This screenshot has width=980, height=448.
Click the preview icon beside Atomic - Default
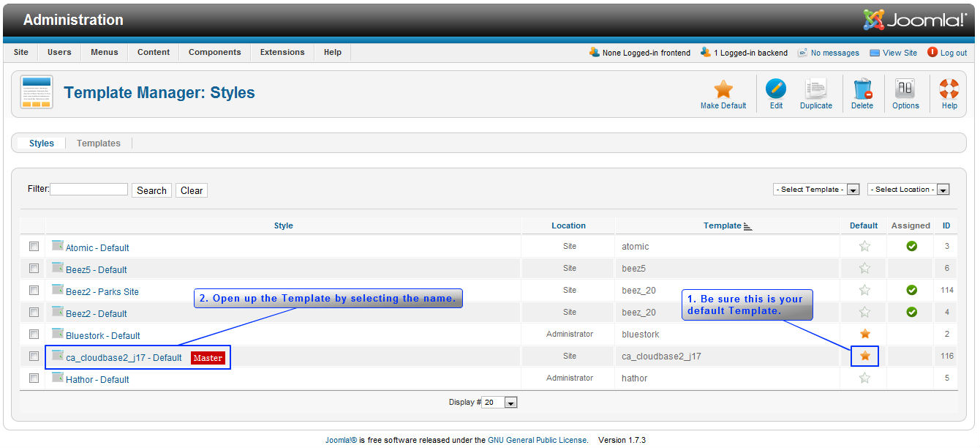point(58,245)
